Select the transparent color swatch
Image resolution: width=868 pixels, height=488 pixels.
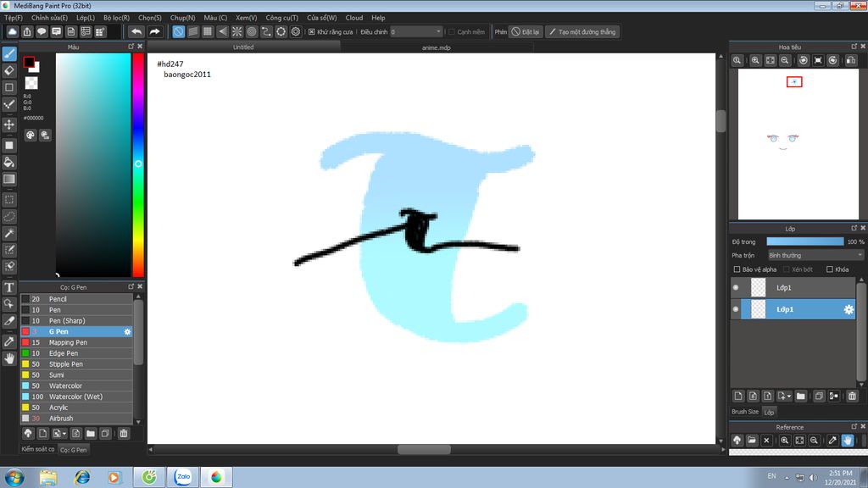tap(31, 83)
